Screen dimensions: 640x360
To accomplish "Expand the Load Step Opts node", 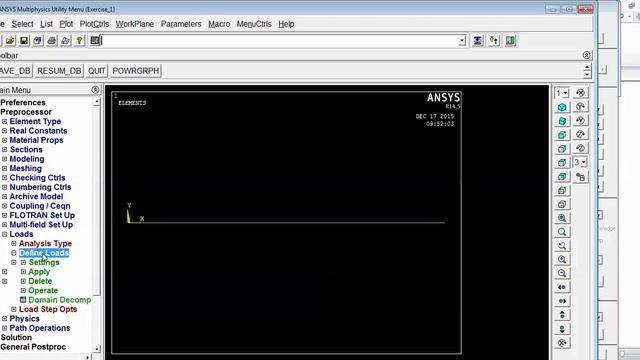I will point(14,309).
